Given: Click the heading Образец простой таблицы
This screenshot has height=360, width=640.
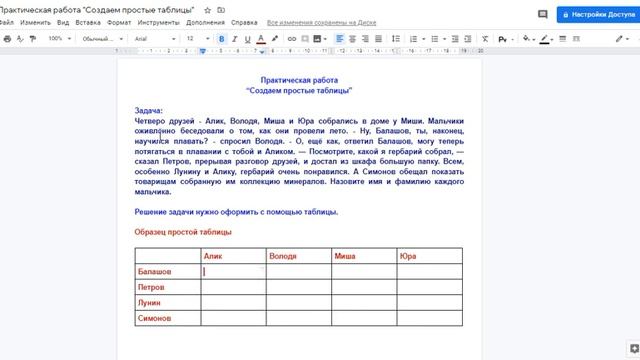Looking at the screenshot, I should [183, 232].
